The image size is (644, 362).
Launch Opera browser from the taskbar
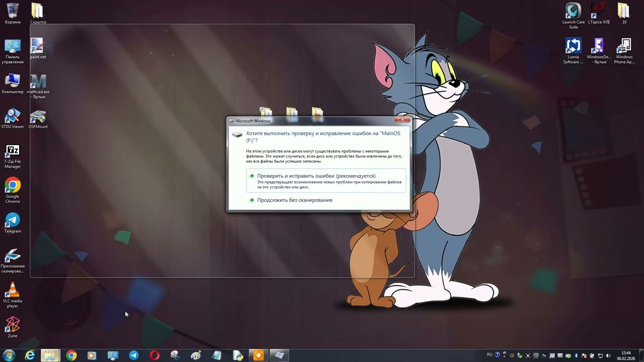tap(154, 355)
